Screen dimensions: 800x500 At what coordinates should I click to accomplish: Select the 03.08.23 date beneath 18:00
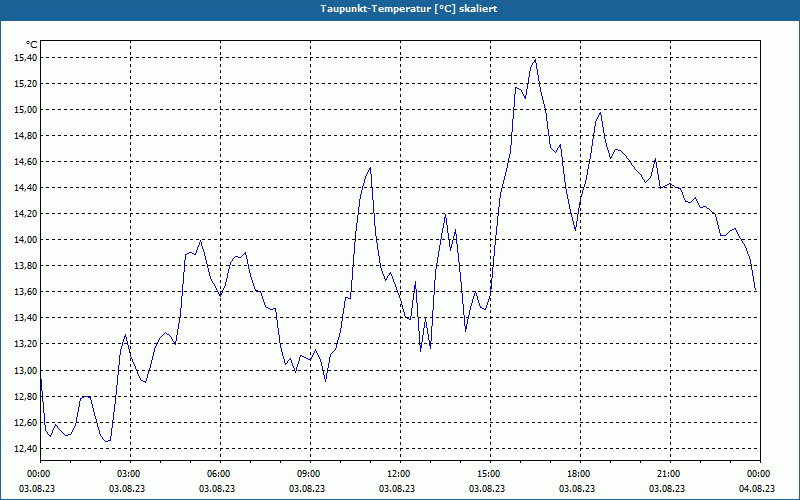click(577, 488)
